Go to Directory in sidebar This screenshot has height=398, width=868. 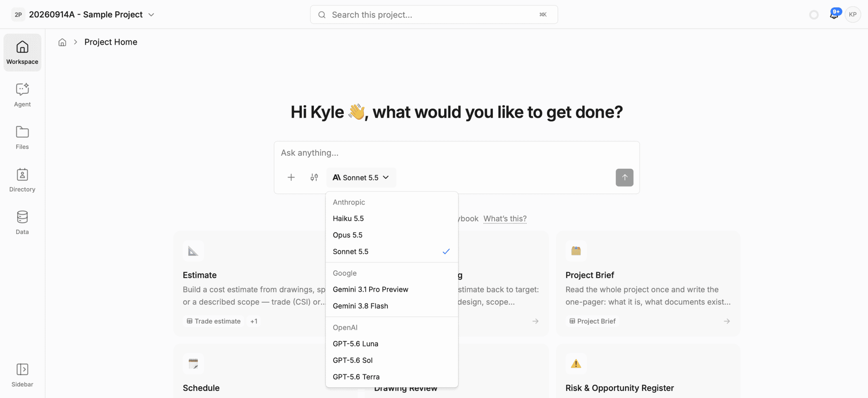click(x=22, y=180)
